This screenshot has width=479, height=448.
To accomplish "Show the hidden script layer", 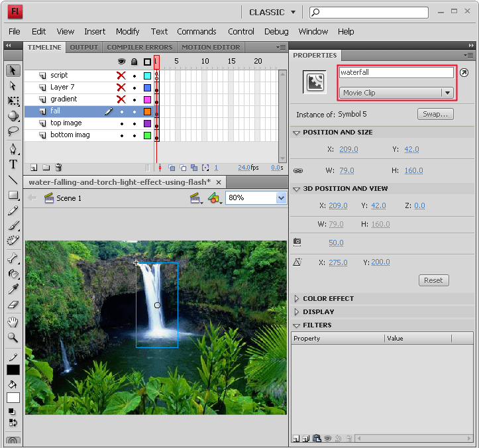I will (x=121, y=76).
